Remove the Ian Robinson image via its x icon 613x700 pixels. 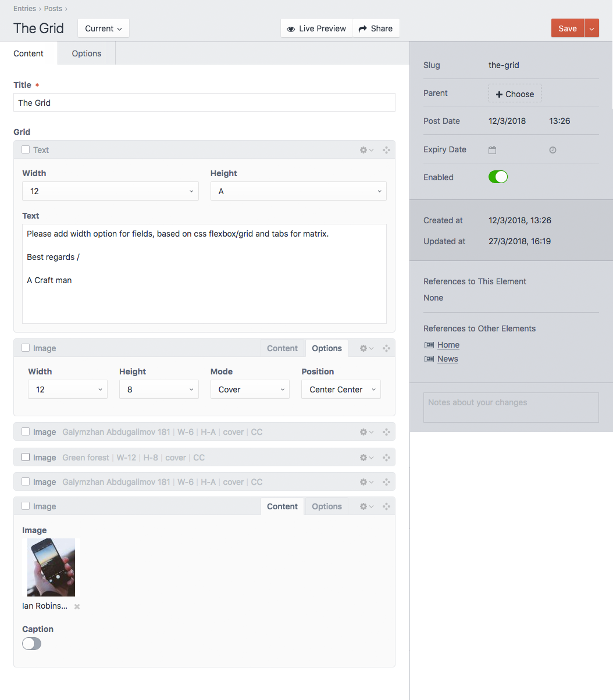tap(76, 606)
